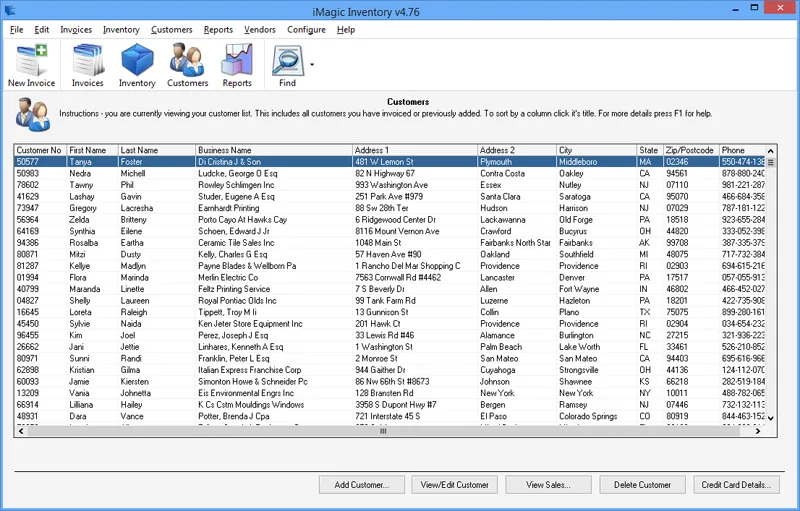Open the Invoices menu
This screenshot has width=800, height=511.
point(76,30)
